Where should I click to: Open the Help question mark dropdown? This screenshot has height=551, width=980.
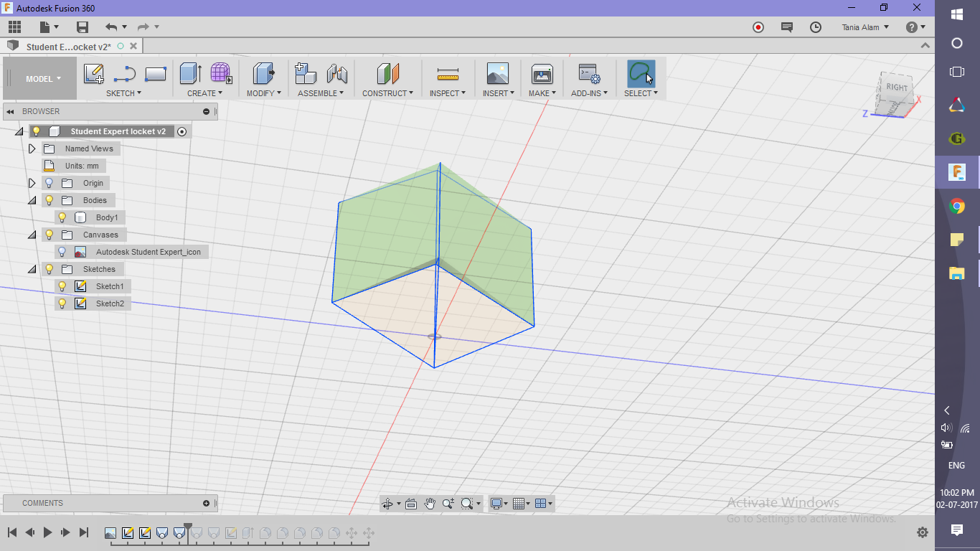pyautogui.click(x=915, y=27)
